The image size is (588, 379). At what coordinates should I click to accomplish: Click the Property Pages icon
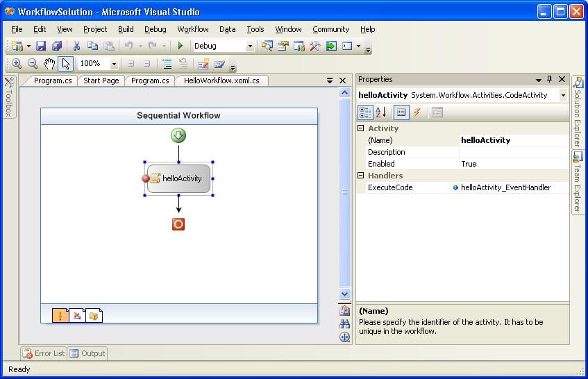(437, 112)
